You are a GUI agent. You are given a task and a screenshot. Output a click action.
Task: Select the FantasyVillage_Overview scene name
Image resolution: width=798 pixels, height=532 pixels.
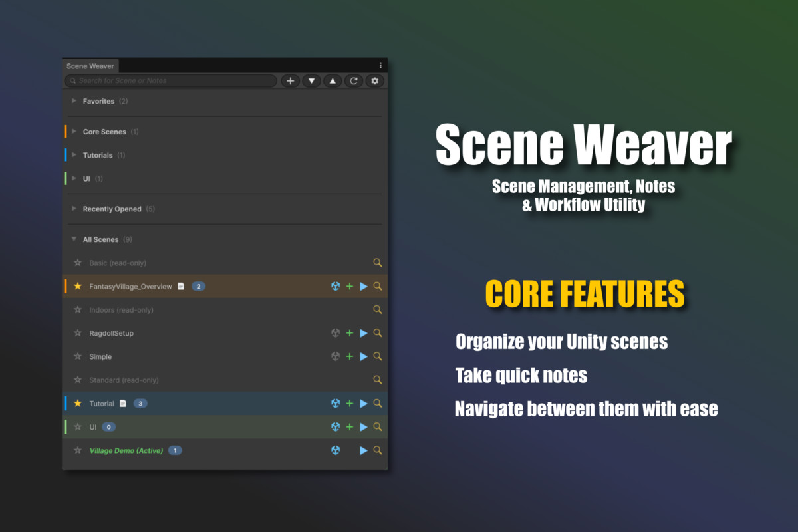coord(131,286)
